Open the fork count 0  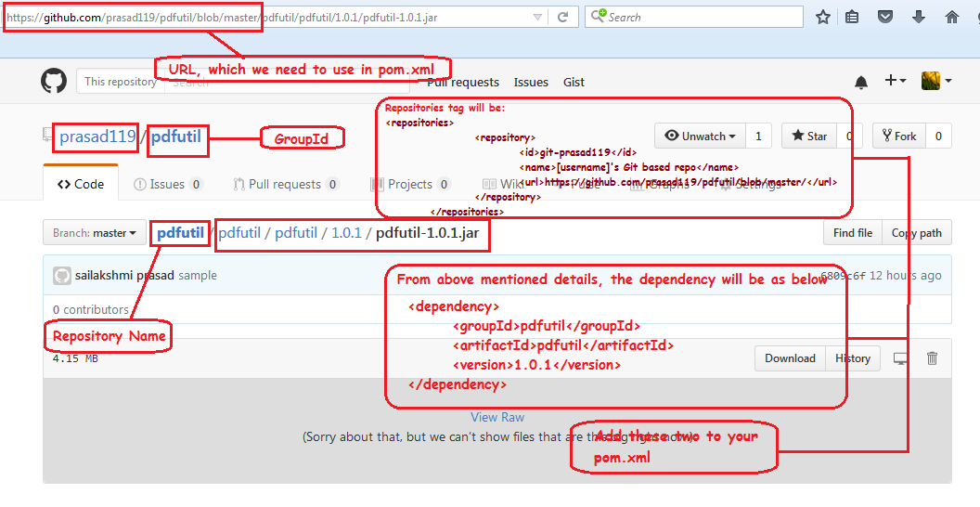click(x=938, y=136)
